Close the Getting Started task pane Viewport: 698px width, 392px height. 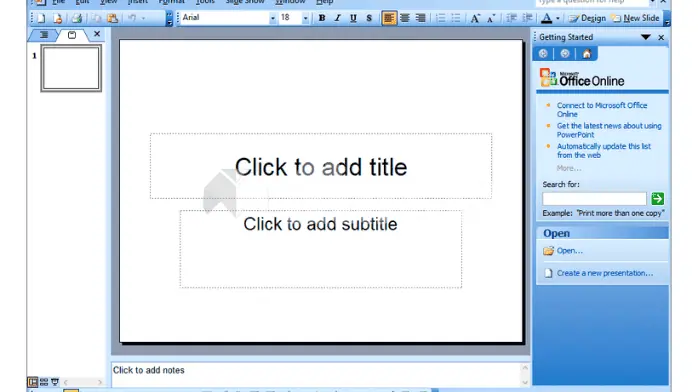click(661, 37)
